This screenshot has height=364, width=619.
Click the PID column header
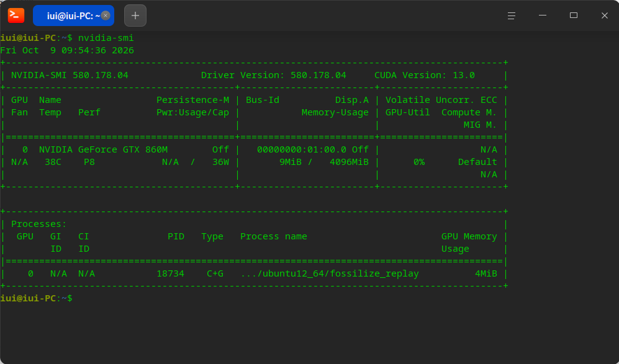(176, 237)
